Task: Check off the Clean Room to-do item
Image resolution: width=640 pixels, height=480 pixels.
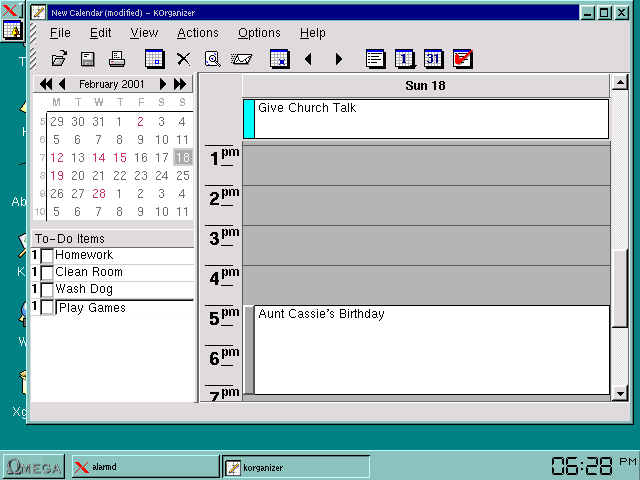Action: coord(47,273)
